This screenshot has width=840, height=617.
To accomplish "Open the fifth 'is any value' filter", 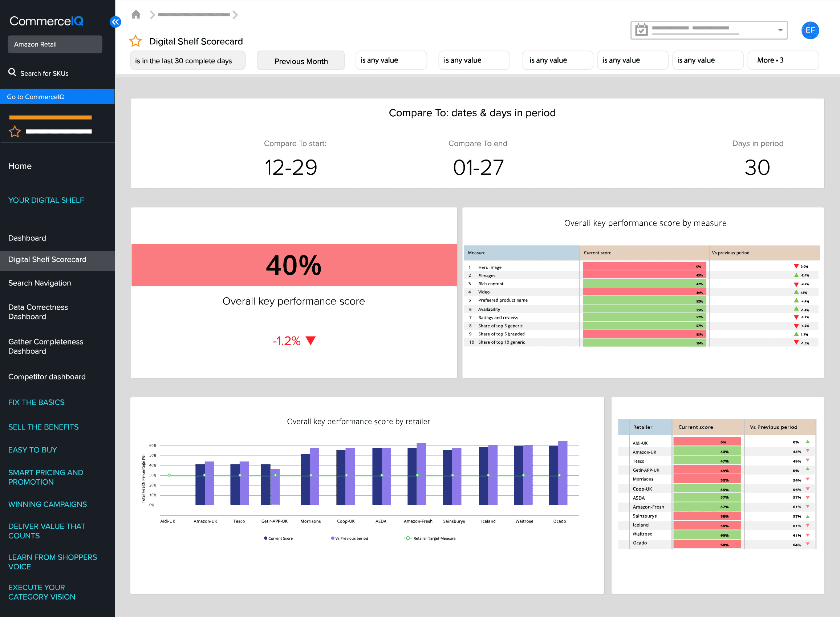I will coord(708,60).
